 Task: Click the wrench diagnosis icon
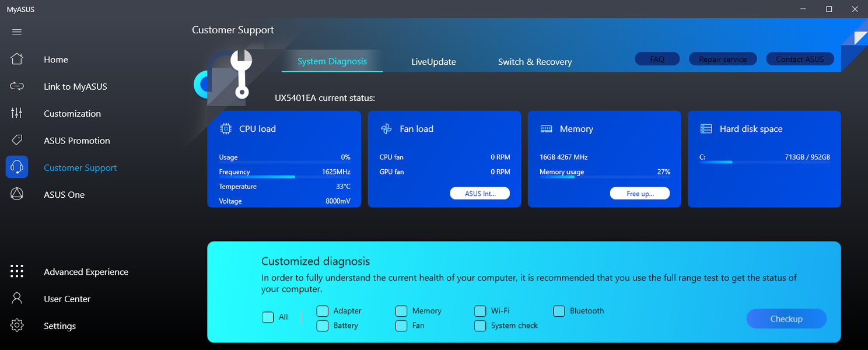click(x=241, y=73)
